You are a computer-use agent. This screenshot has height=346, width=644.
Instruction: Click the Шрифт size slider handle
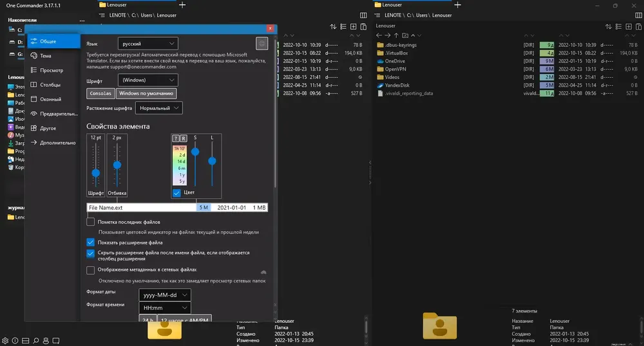[x=96, y=173]
